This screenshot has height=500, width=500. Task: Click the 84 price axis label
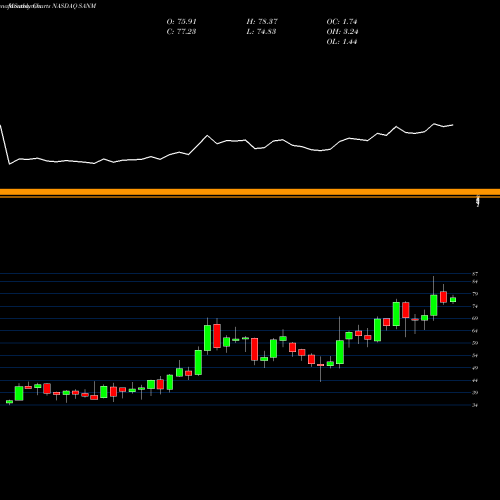pyautogui.click(x=475, y=282)
